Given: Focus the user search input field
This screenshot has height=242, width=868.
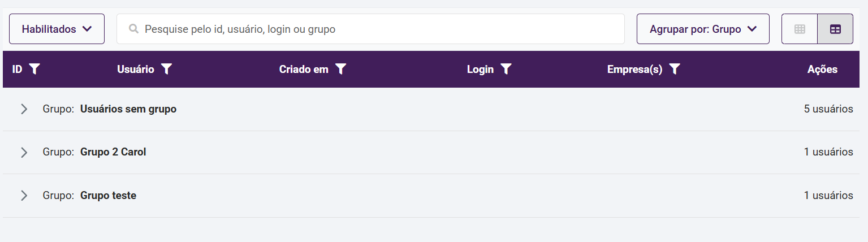Looking at the screenshot, I should coord(379,29).
